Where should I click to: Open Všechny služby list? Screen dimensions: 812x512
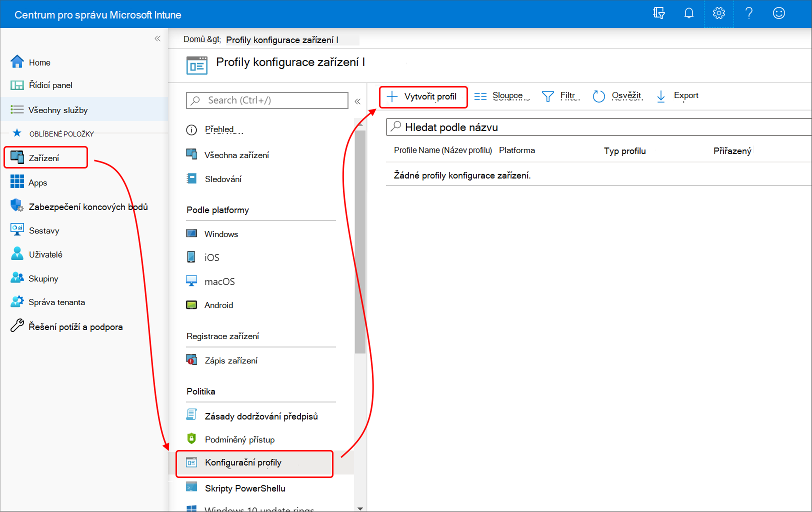pos(58,110)
